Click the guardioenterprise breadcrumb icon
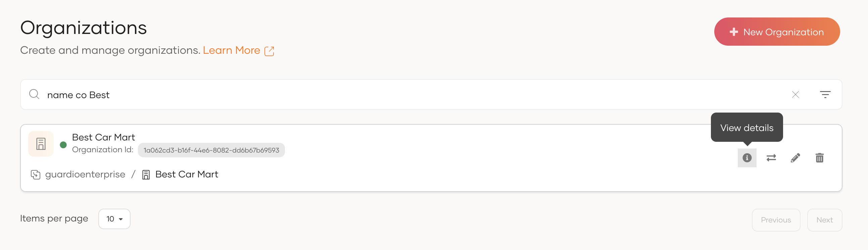Screen dimensions: 868x250 tap(35, 174)
